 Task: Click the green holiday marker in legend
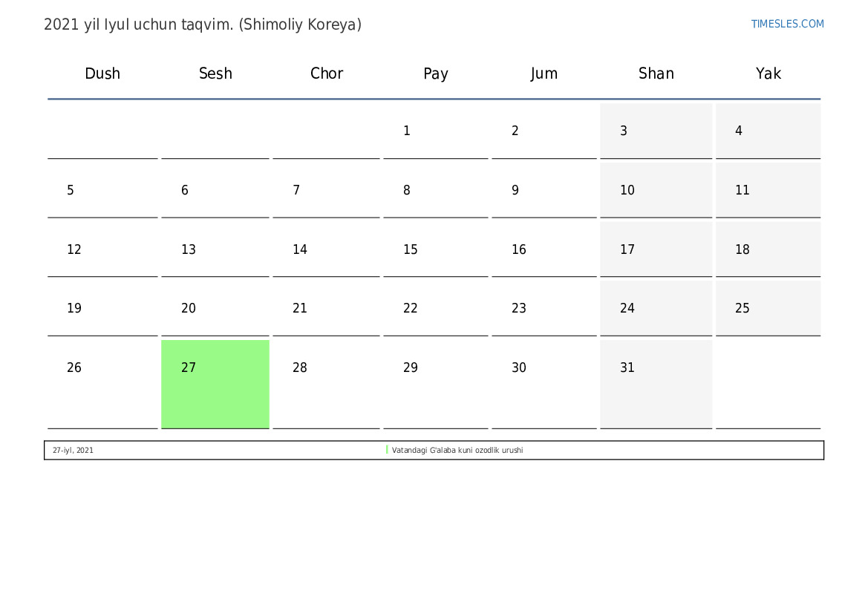[x=387, y=450]
